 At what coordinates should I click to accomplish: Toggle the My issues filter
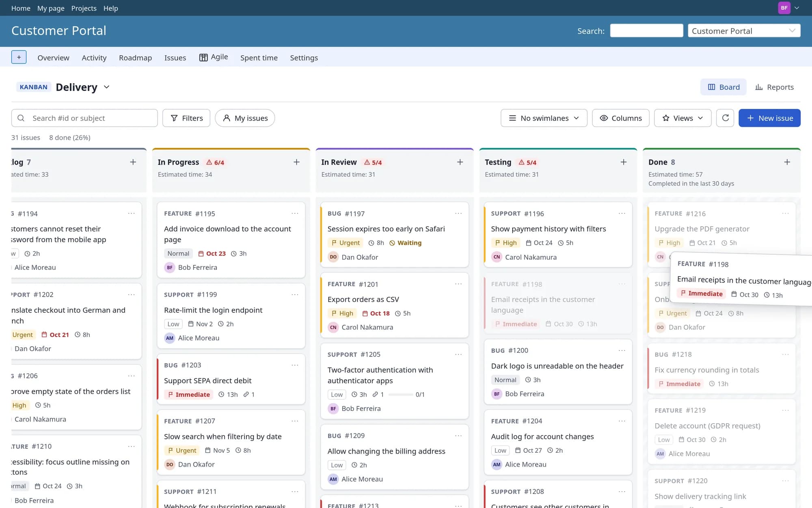(x=245, y=118)
